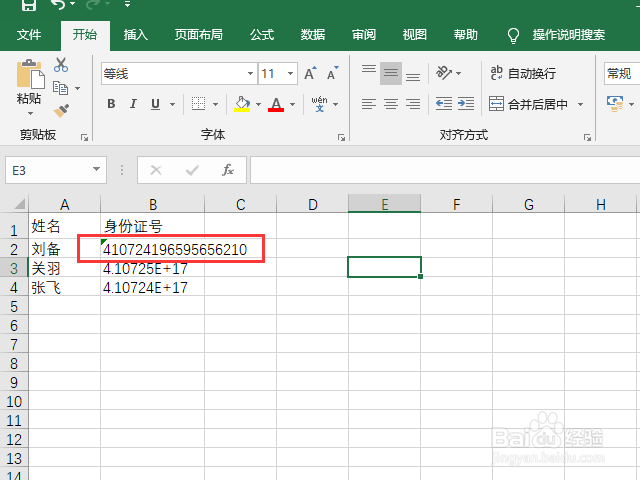Open the 等线 font name dropdown

[250, 73]
